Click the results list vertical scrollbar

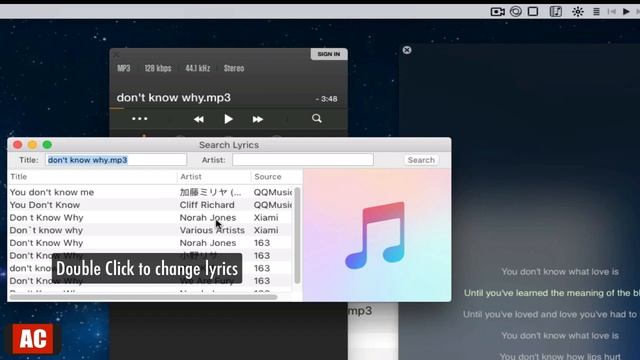tap(297, 236)
